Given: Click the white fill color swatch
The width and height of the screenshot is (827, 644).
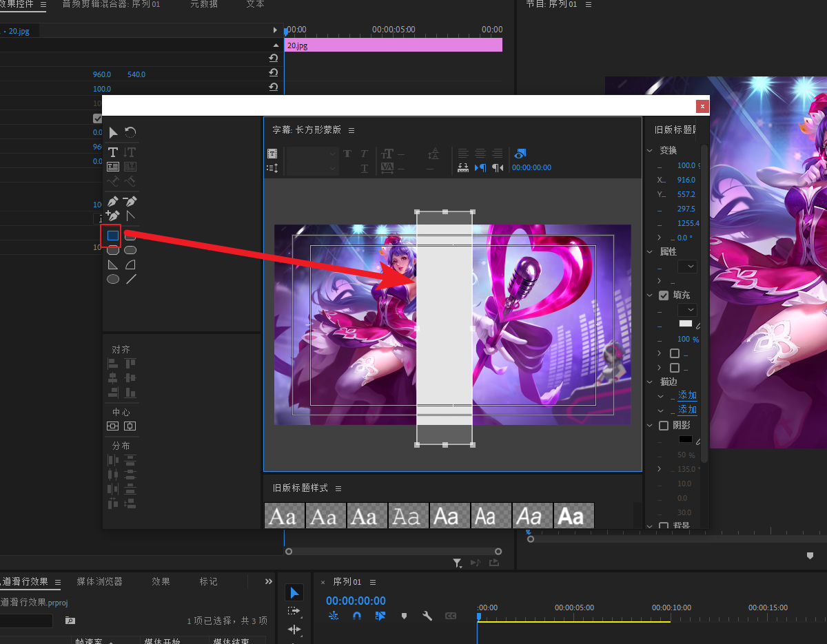Looking at the screenshot, I should click(686, 324).
